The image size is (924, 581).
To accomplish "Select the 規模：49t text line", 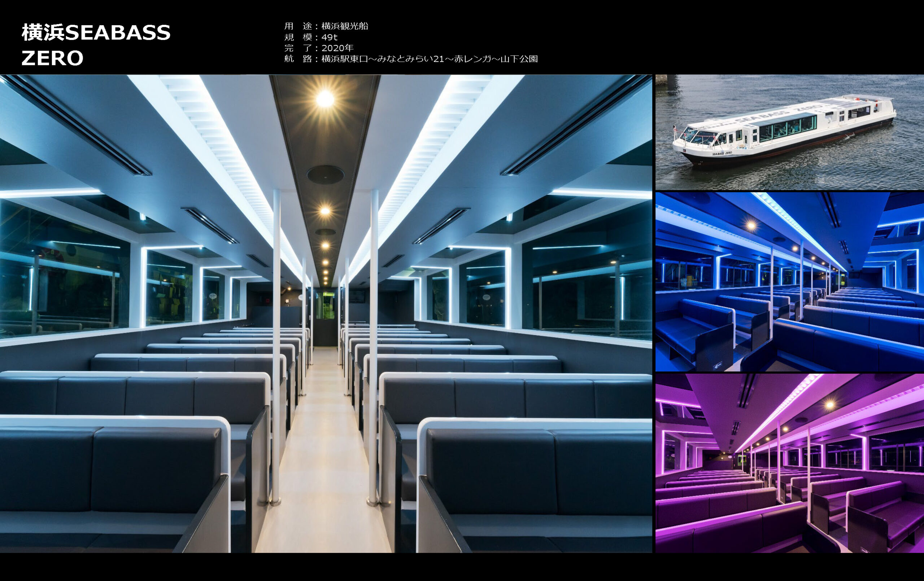I will click(x=310, y=37).
